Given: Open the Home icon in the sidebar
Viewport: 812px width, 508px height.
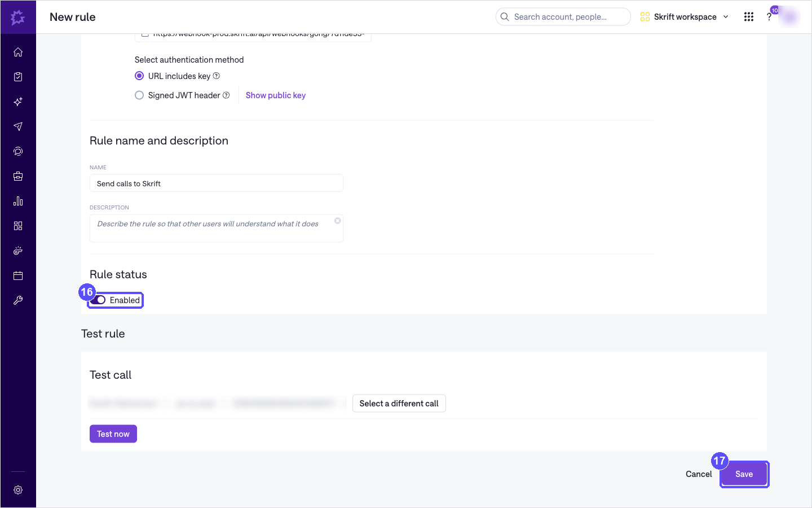Looking at the screenshot, I should 18,52.
